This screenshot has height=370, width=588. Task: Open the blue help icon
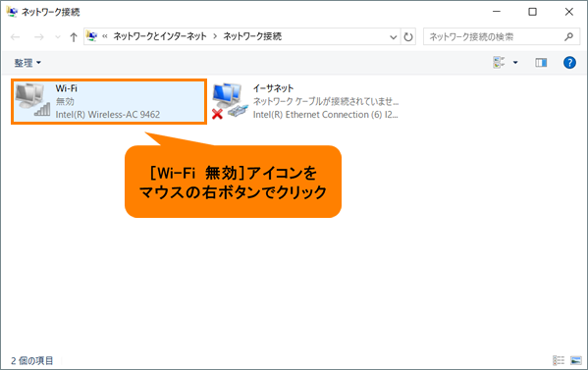click(x=569, y=62)
